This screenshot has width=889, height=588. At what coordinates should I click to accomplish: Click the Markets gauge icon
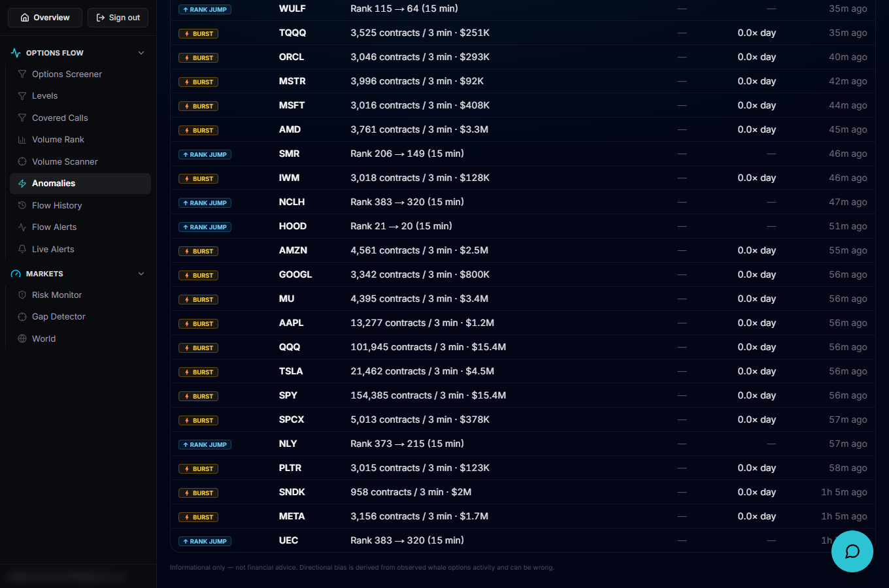(x=16, y=274)
